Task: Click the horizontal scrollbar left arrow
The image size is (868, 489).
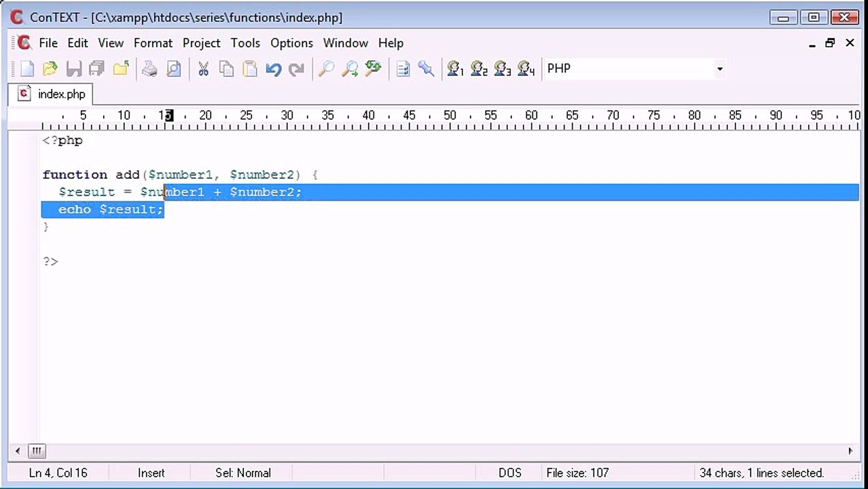Action: pos(18,450)
